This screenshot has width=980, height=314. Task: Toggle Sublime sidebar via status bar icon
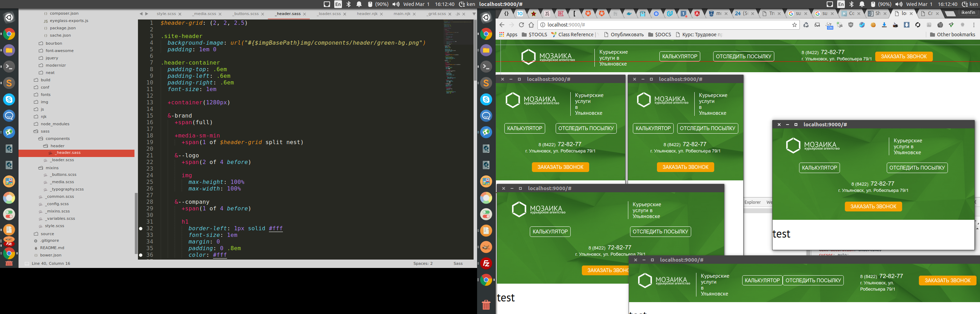click(27, 263)
